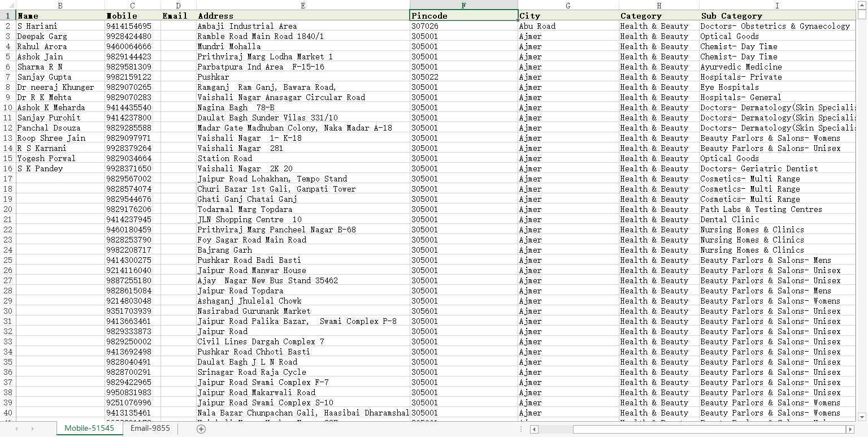868x437 pixels.
Task: Select address 'Civil Lines Dargah Complex 7'
Action: (x=303, y=341)
